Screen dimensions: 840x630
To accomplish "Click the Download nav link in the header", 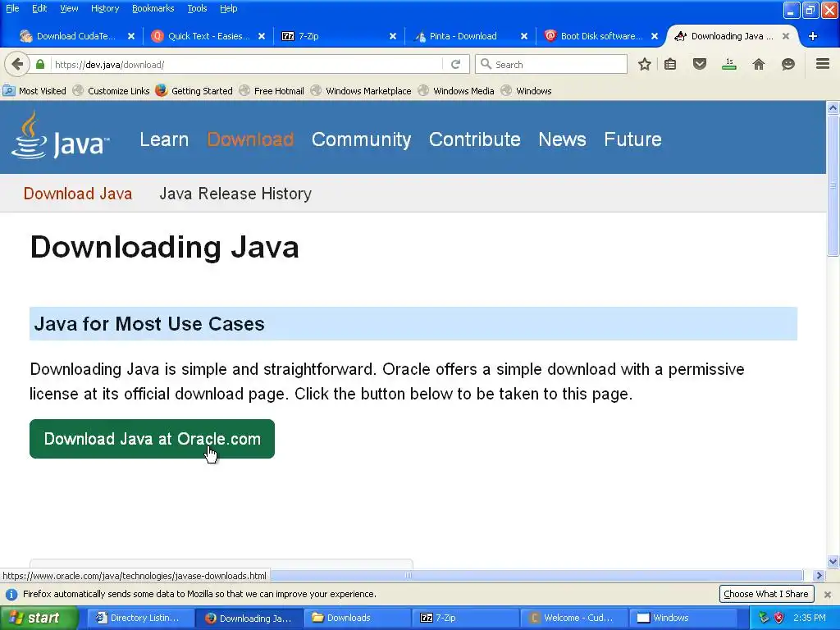I will click(250, 139).
